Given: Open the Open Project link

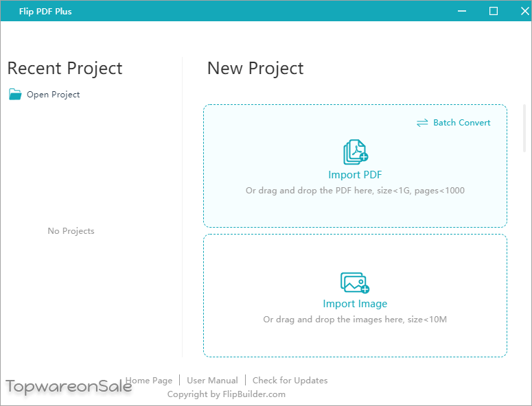Looking at the screenshot, I should (54, 95).
